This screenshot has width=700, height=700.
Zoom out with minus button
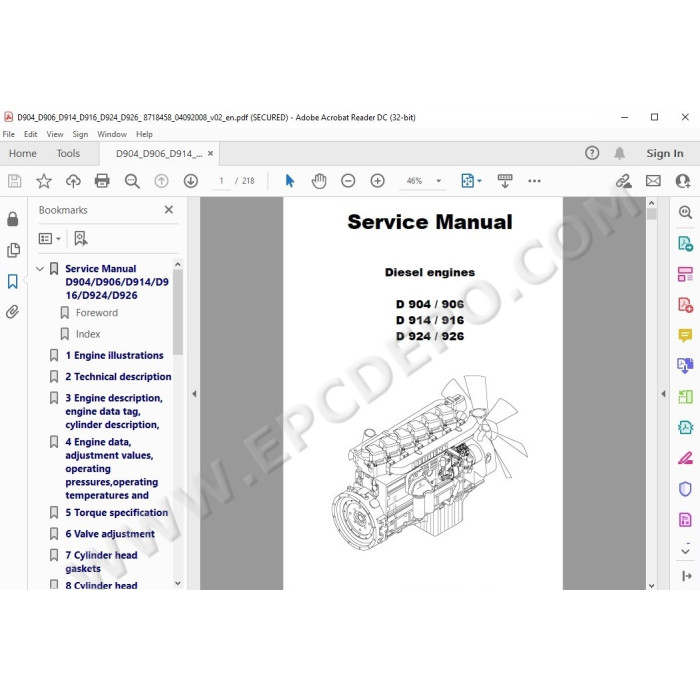click(x=348, y=181)
